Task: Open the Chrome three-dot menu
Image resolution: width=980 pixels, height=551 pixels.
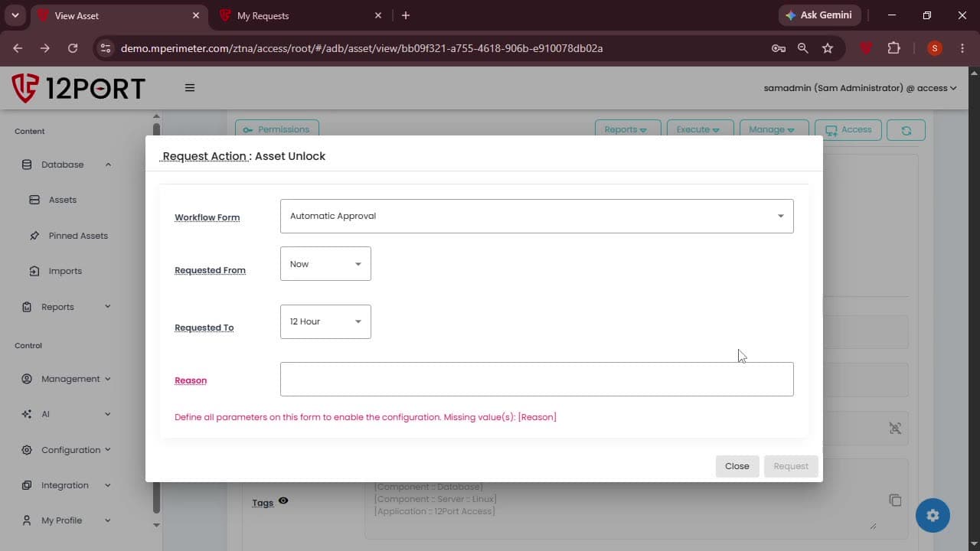Action: point(962,48)
